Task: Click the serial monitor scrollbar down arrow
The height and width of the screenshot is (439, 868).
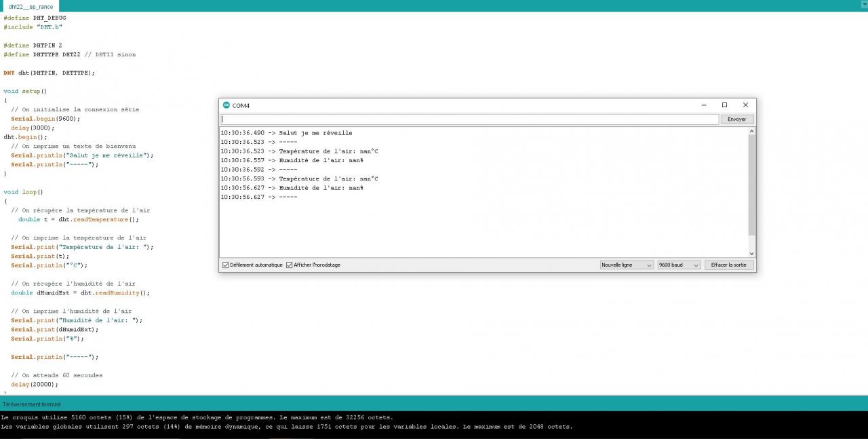Action: [x=751, y=254]
